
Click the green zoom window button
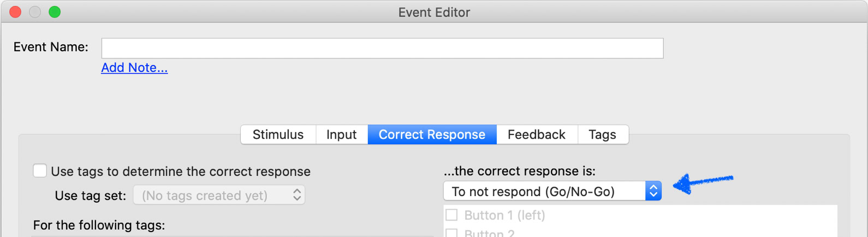[x=55, y=12]
